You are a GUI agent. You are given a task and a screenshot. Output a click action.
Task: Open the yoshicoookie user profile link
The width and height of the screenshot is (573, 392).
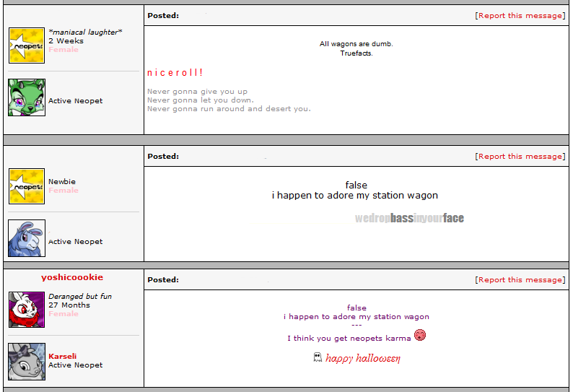click(x=72, y=277)
